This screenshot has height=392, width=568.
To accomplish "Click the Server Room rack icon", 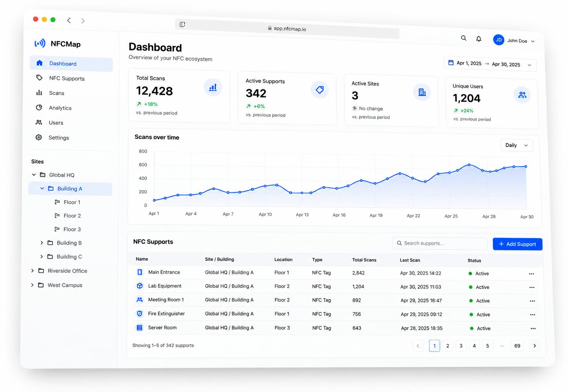I will click(x=140, y=327).
